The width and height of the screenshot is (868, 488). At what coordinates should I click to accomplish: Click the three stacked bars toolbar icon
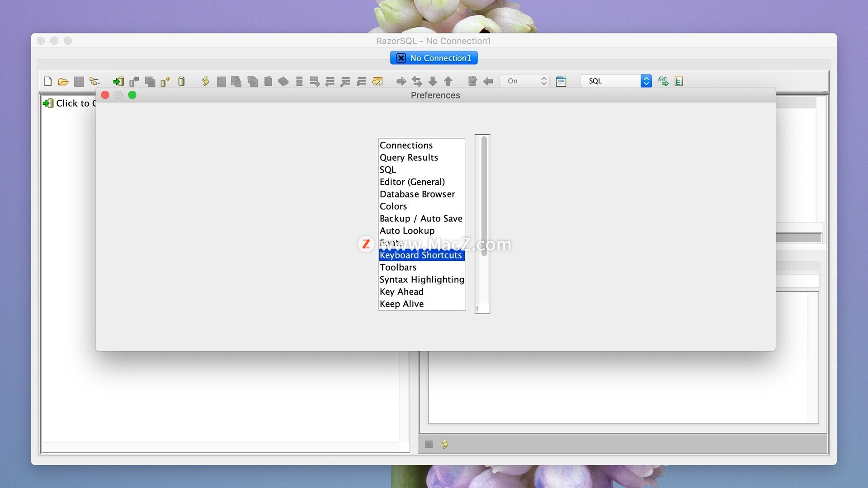coord(299,81)
